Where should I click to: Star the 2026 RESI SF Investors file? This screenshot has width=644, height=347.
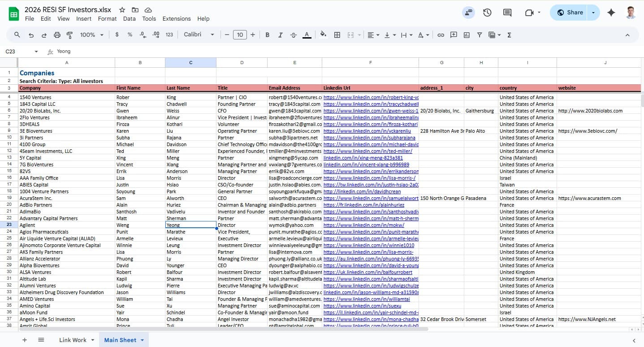[x=122, y=10]
